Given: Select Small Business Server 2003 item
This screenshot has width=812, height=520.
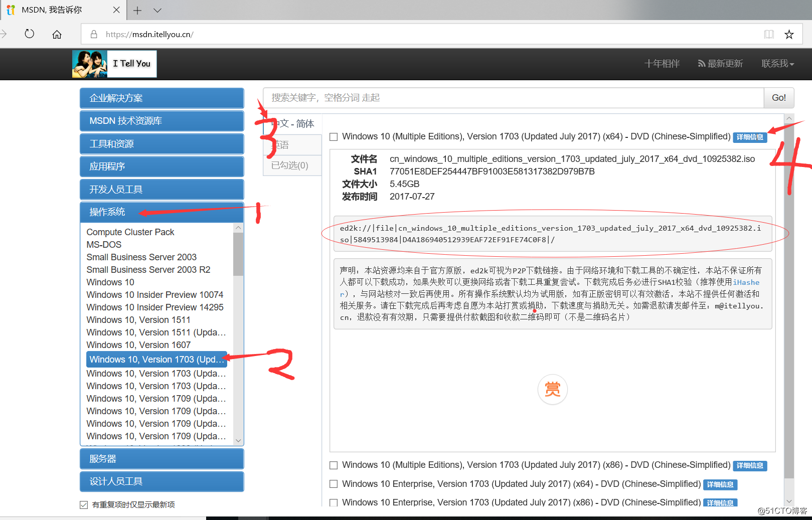Looking at the screenshot, I should click(141, 257).
